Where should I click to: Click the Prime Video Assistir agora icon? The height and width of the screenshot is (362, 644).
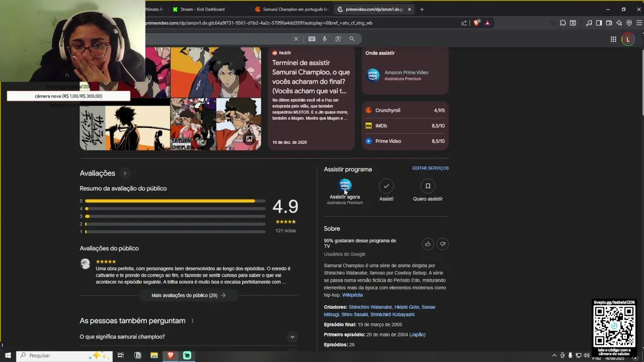tap(345, 185)
